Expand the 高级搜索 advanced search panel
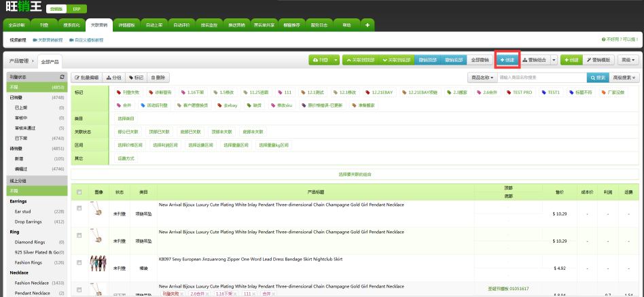Image resolution: width=644 pixels, height=297 pixels. (624, 77)
